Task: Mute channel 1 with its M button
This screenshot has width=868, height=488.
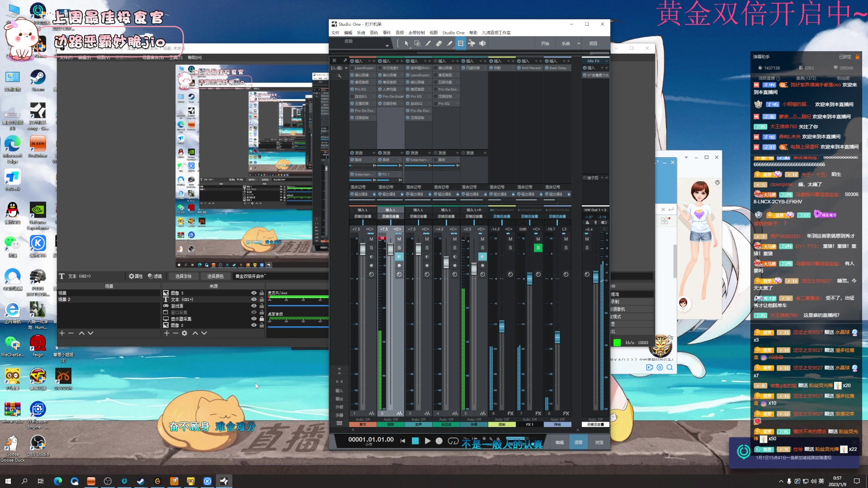Action: pos(371,239)
